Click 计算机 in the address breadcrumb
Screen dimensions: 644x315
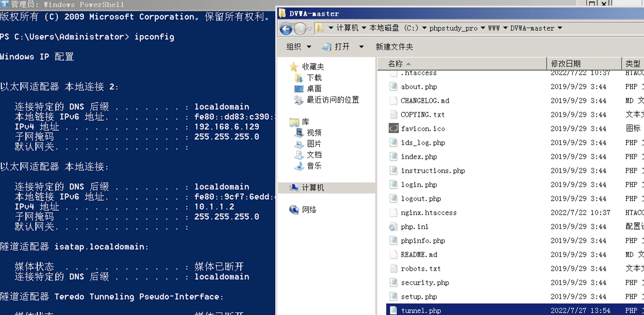[x=347, y=28]
